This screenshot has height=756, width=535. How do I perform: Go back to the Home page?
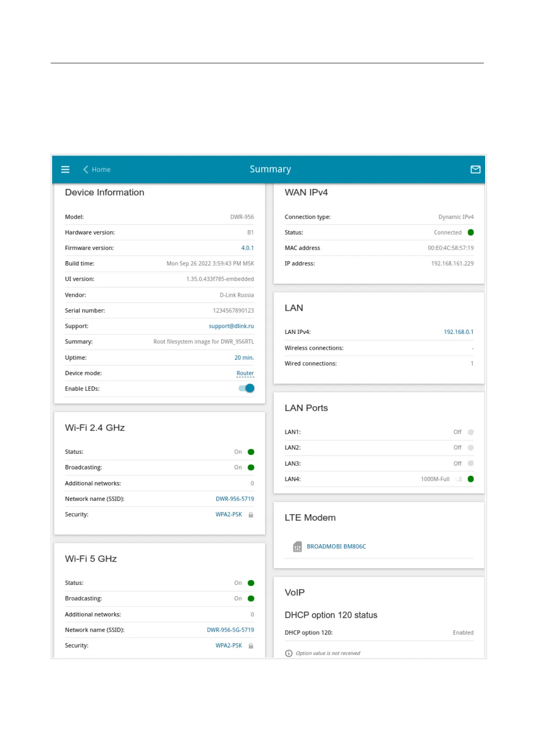click(x=101, y=169)
